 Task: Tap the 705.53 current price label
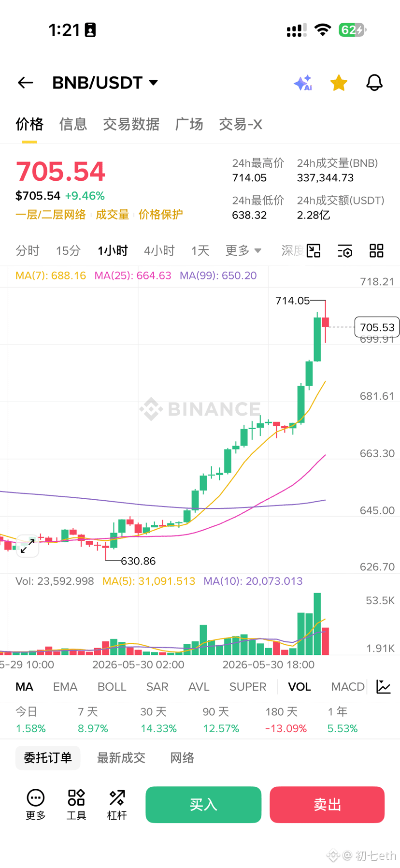(377, 327)
